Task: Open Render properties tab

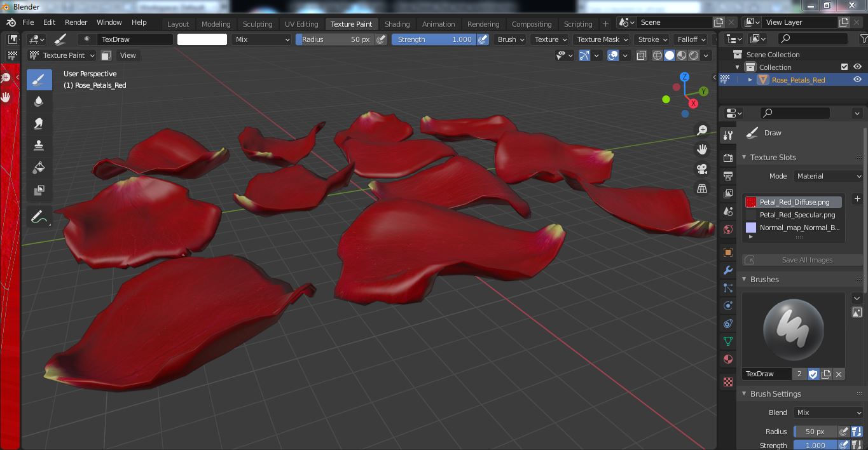Action: (x=728, y=158)
